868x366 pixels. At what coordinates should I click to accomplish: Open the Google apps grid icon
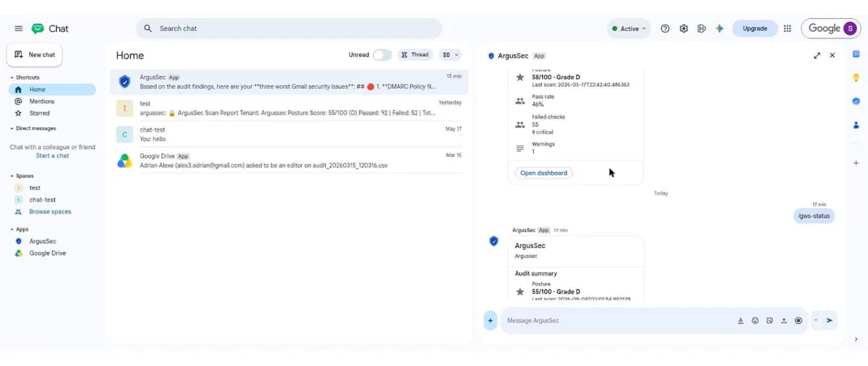(787, 29)
